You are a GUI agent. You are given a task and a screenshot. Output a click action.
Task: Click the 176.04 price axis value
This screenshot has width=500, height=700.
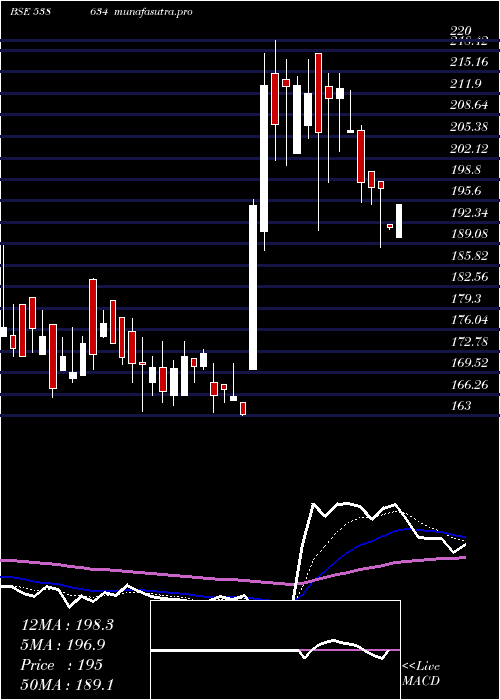469,320
